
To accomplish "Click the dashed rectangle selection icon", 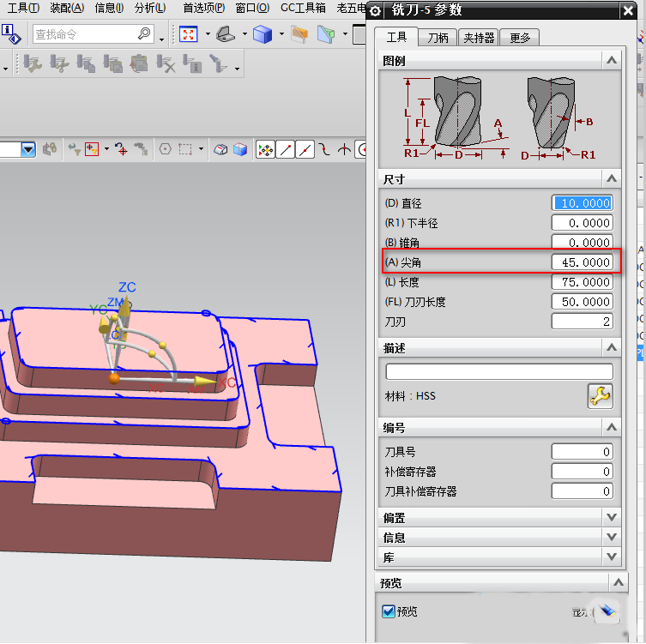I will click(x=184, y=149).
